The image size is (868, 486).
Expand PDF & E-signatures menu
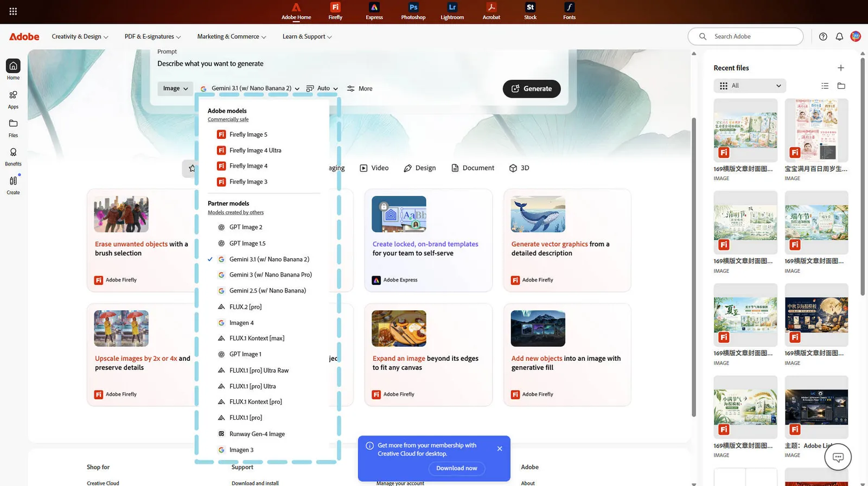tap(152, 36)
